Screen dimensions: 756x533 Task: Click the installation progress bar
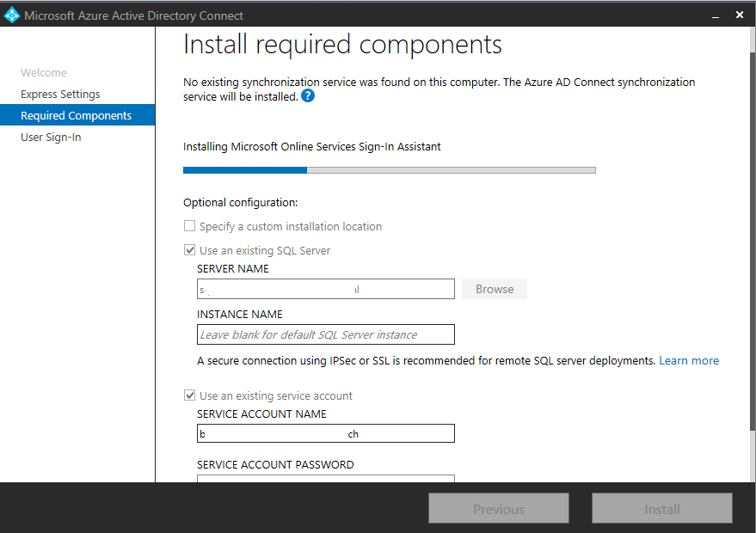(389, 170)
